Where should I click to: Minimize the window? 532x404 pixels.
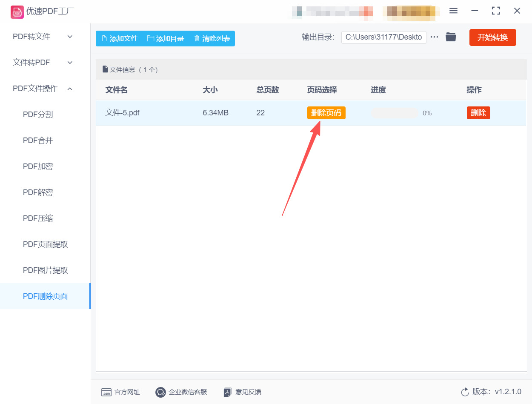point(475,11)
